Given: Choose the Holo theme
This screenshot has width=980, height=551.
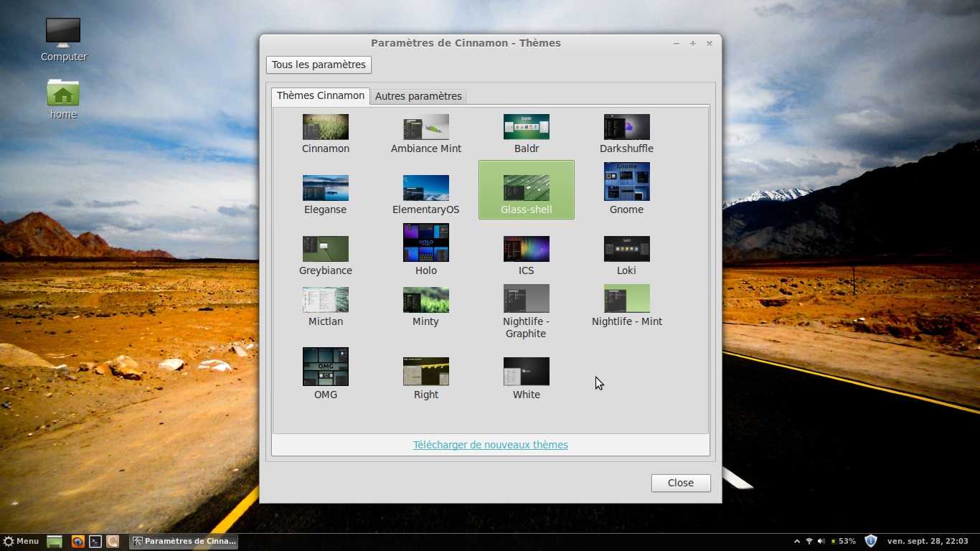Looking at the screenshot, I should tap(426, 250).
